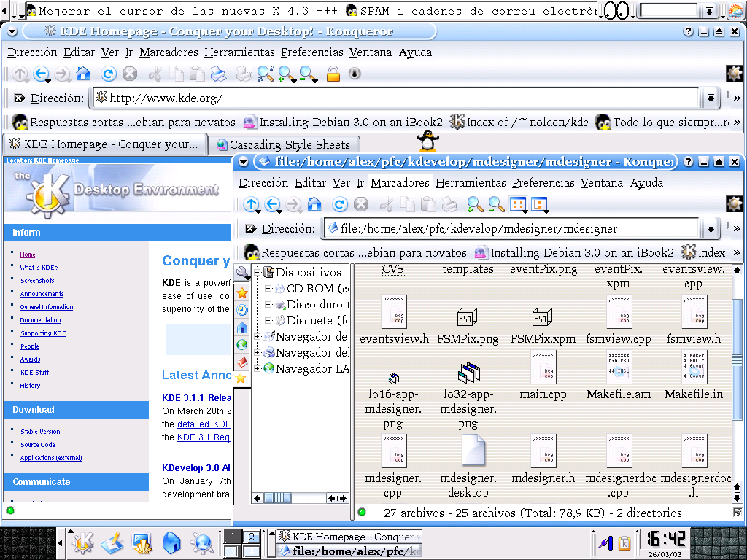Select the KDE Homepage tab
The image size is (747, 560).
(x=104, y=144)
